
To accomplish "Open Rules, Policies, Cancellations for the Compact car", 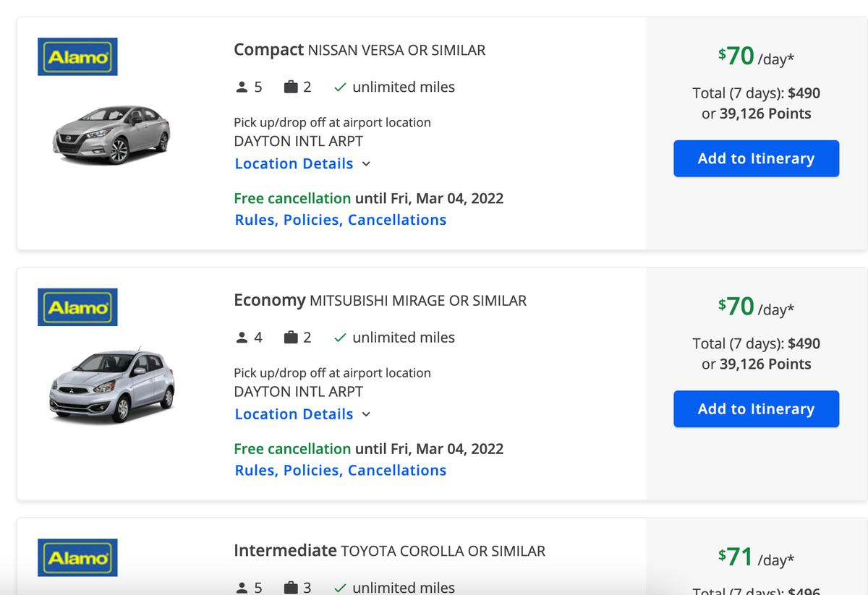I will tap(340, 219).
